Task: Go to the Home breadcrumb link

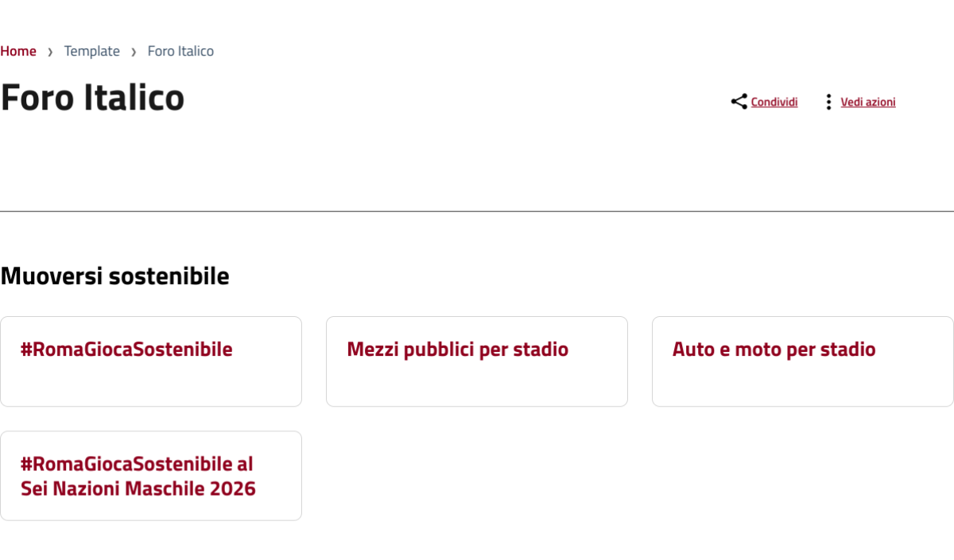Action: [x=18, y=51]
